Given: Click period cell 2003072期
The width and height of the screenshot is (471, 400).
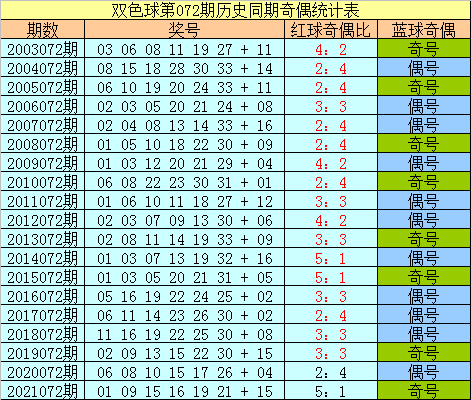Looking at the screenshot, I should coord(42,49).
